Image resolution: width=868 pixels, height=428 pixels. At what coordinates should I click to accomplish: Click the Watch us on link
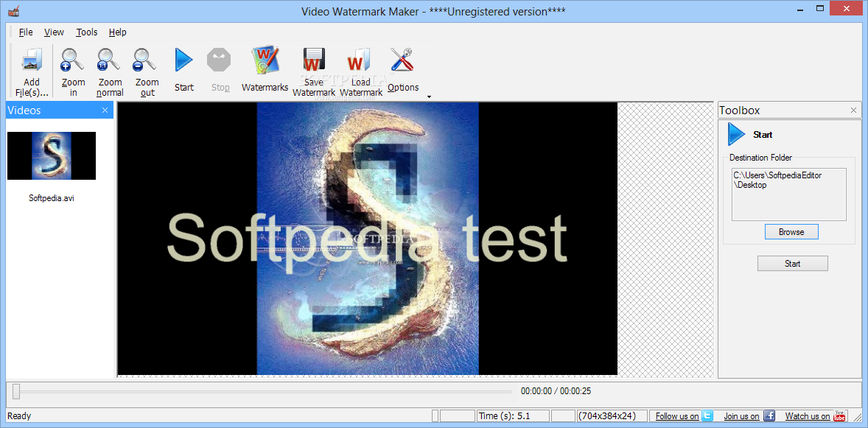pyautogui.click(x=808, y=416)
